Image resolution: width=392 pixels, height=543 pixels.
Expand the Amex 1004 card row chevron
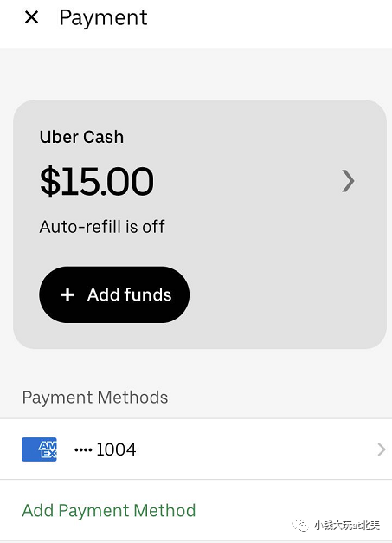click(382, 449)
